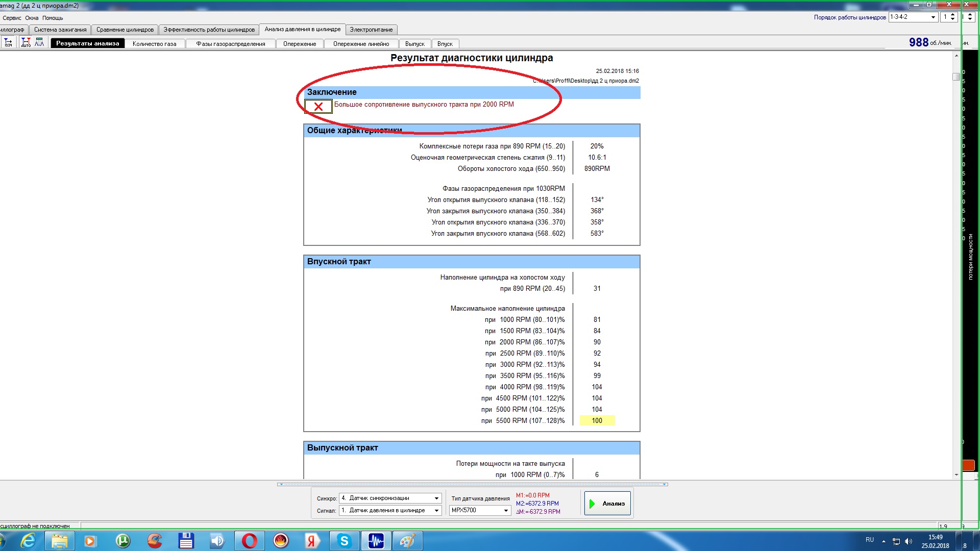Expand the Сигнал sensor dropdown

point(436,510)
